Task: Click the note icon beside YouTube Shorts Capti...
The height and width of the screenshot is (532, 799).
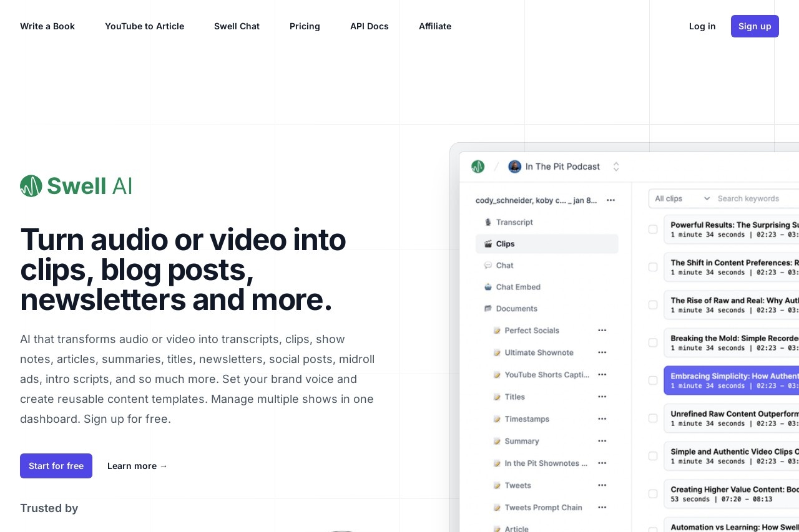Action: [497, 375]
